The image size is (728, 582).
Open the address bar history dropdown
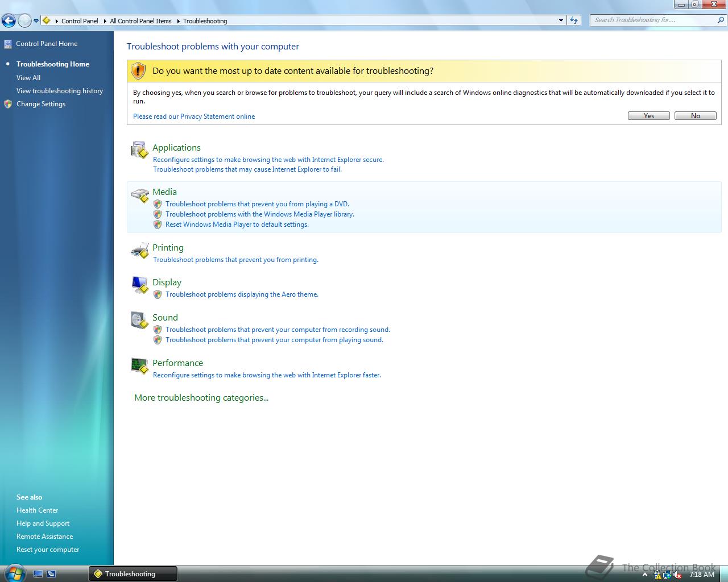click(561, 20)
